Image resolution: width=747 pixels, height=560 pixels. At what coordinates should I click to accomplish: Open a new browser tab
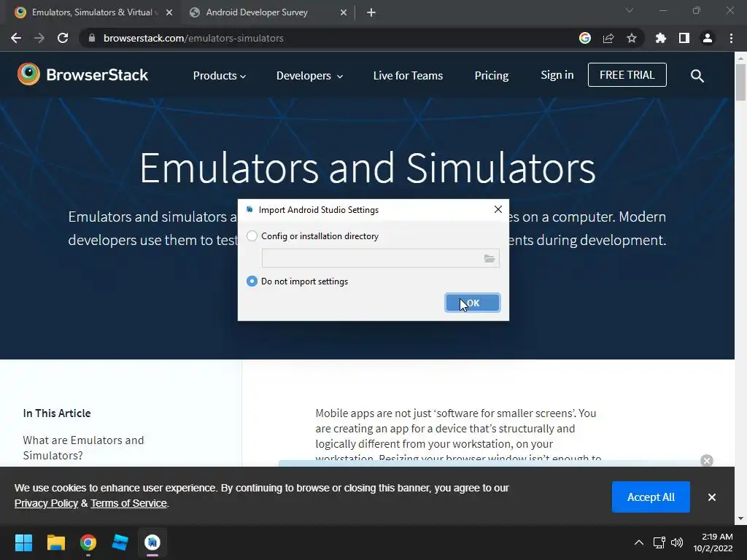click(x=371, y=13)
